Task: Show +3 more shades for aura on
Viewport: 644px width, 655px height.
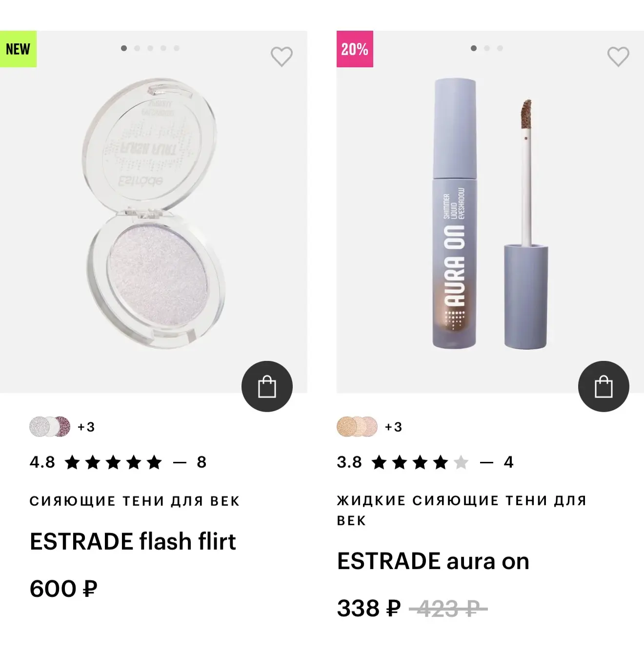Action: point(394,427)
